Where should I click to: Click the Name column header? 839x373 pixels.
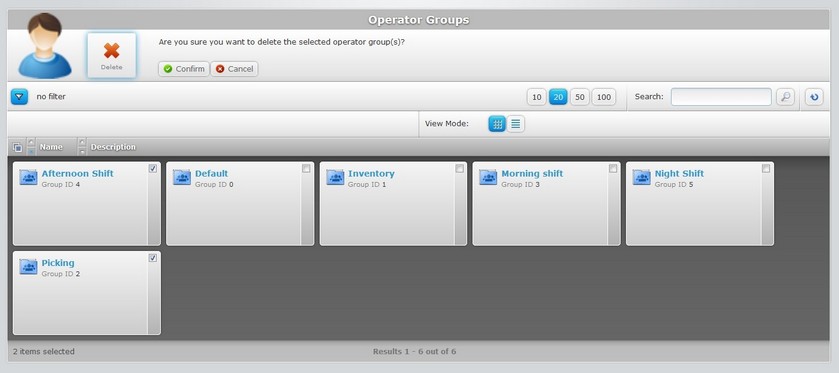[51, 147]
